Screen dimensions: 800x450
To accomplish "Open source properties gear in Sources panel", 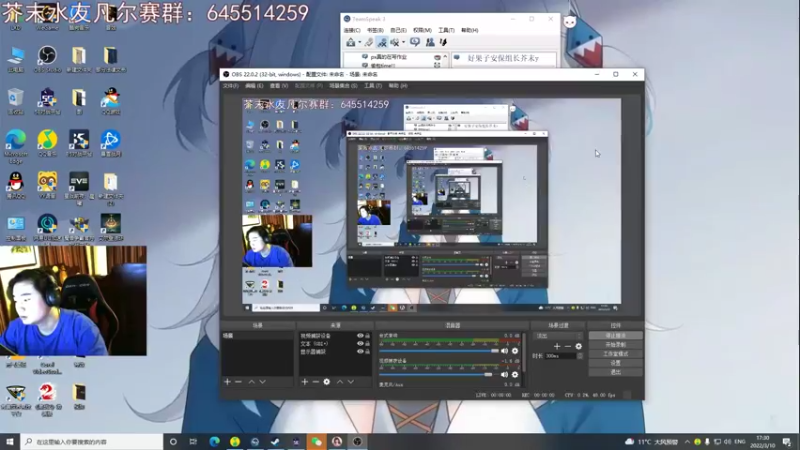I will click(327, 382).
